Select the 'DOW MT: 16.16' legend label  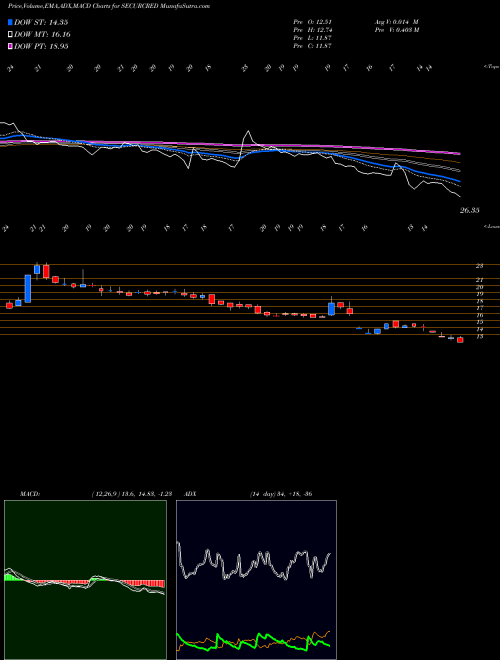(x=42, y=35)
